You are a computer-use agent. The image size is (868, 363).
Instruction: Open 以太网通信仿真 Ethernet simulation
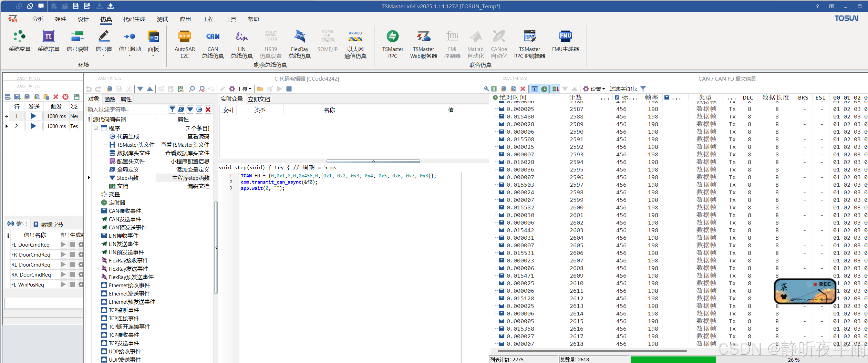click(355, 44)
